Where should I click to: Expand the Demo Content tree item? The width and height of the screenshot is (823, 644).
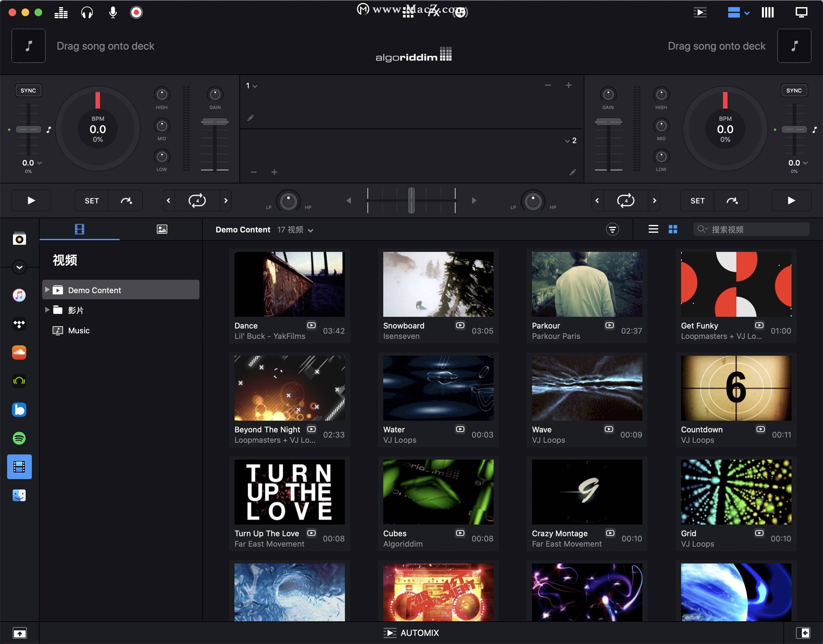[x=47, y=290]
